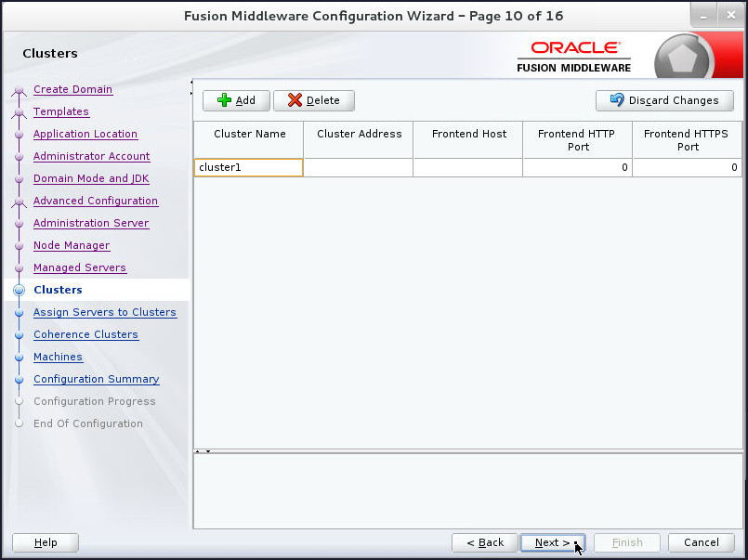This screenshot has width=748, height=560.
Task: Click the highlighted Clusters step bullet icon
Action: (x=19, y=290)
